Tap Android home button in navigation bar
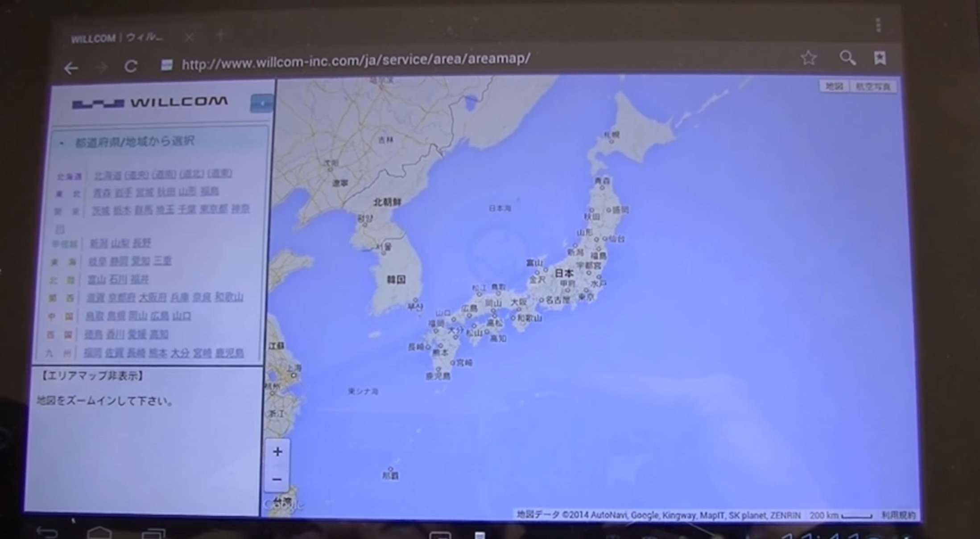Viewport: 980px width, 539px height. (x=99, y=533)
